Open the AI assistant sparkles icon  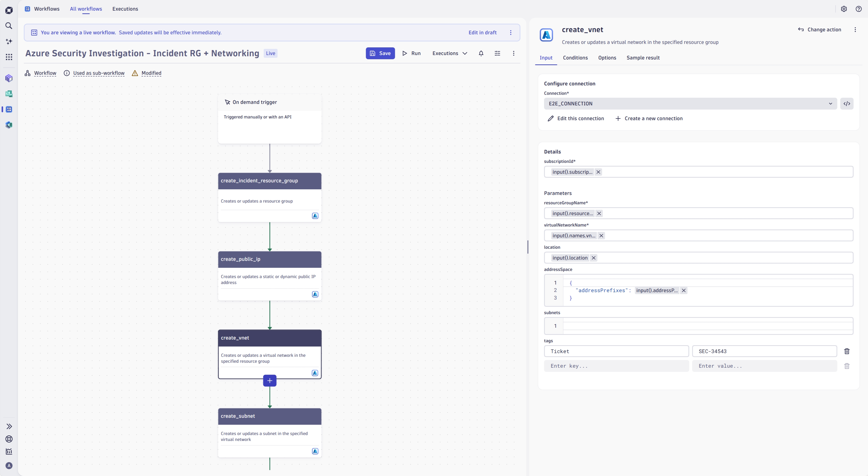[9, 41]
